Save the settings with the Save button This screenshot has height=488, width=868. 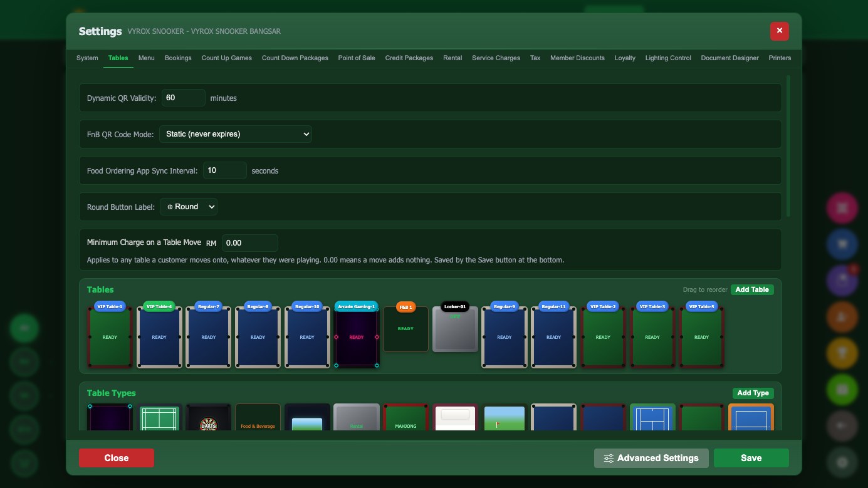(x=751, y=458)
